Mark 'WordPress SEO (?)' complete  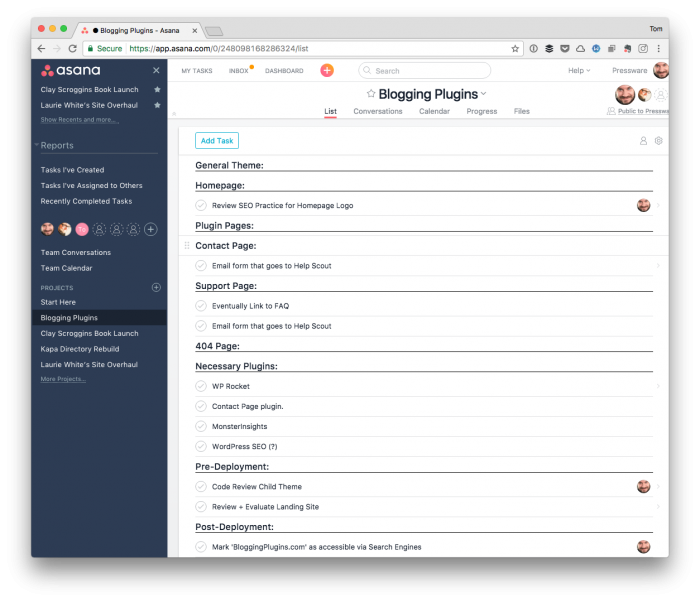(201, 447)
